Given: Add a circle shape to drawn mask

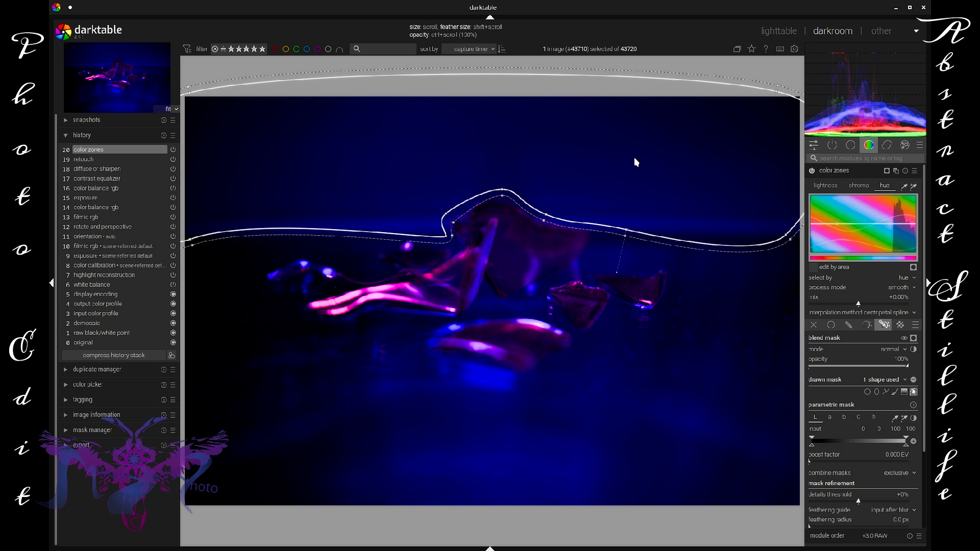Looking at the screenshot, I should 867,392.
